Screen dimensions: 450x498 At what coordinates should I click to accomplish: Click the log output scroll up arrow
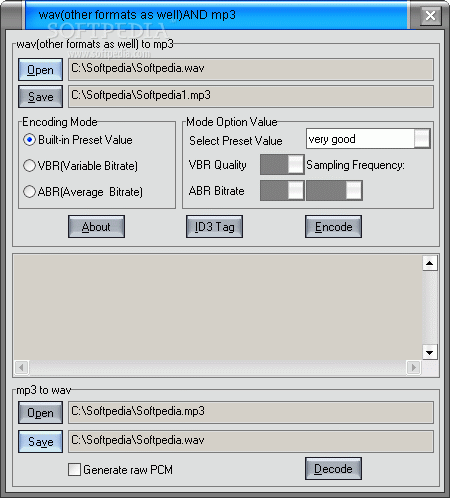point(430,263)
